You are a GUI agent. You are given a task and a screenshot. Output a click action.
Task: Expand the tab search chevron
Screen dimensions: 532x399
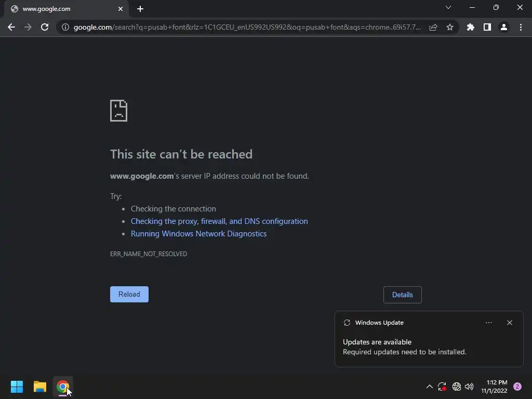(448, 7)
